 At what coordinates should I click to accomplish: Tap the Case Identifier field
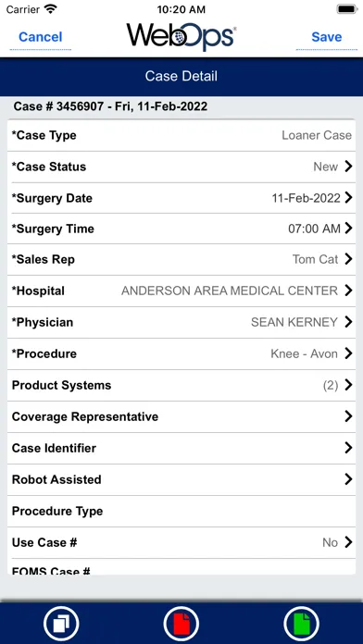tap(181, 448)
